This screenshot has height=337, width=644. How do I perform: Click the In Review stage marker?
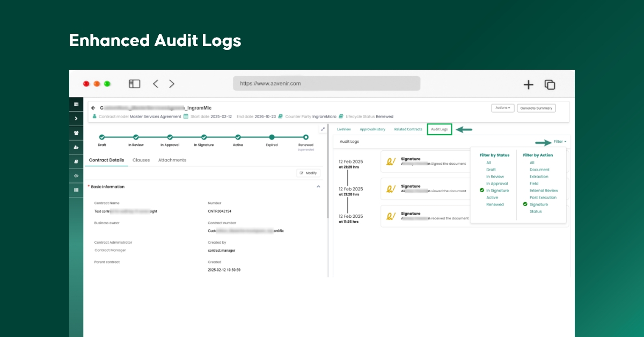pyautogui.click(x=136, y=137)
